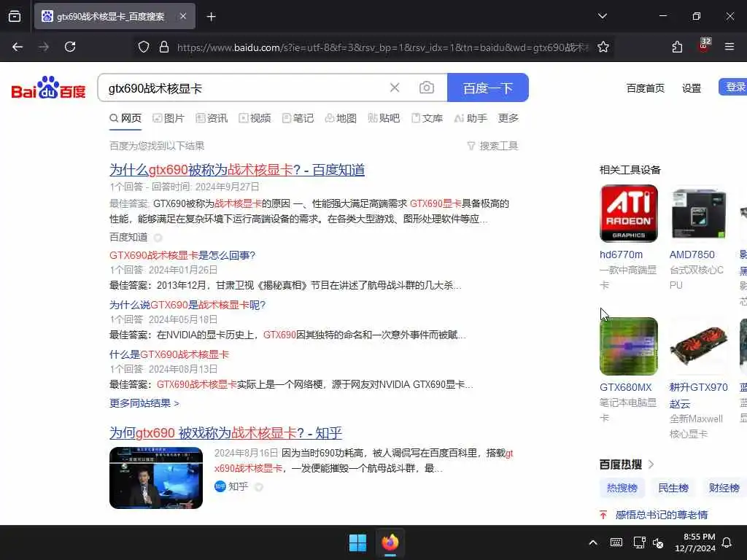The image size is (747, 560).
Task: Open the notifications bell icon
Action: [x=727, y=542]
